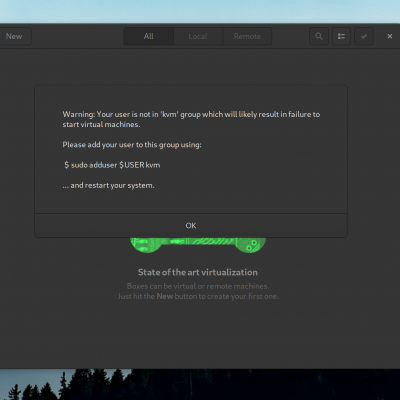
Task: Click empty header bar area beside New
Action: click(x=77, y=36)
